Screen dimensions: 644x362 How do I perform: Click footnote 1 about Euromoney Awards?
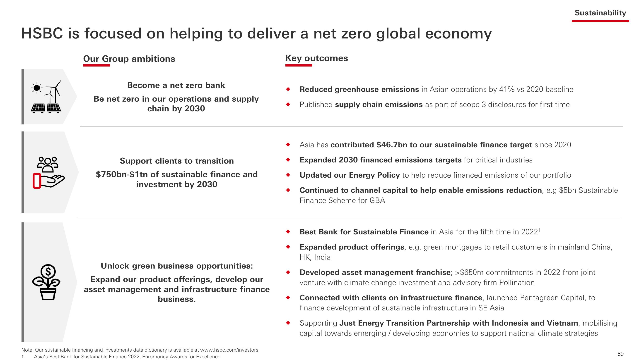tap(121, 357)
